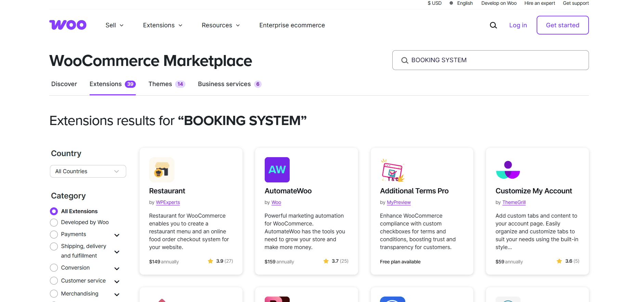Click the "Free plan available" text
644x302 pixels.
400,262
